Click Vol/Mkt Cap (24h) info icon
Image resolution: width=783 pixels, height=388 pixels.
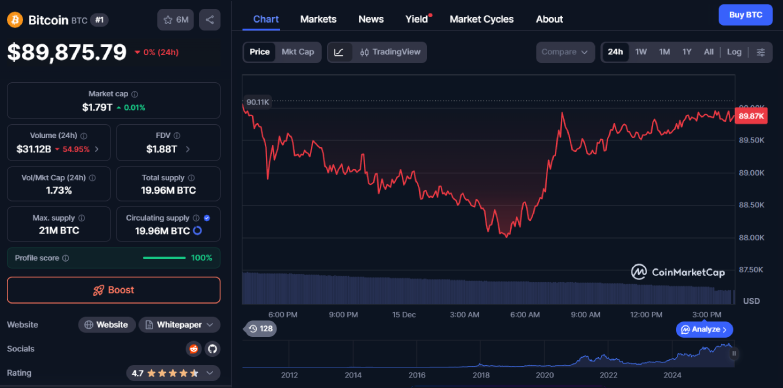[92, 178]
